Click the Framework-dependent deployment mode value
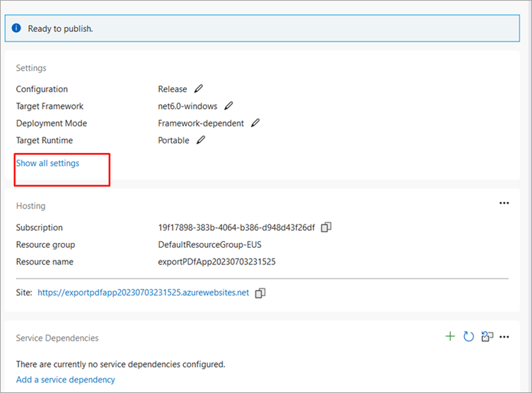532x393 pixels. coord(201,123)
